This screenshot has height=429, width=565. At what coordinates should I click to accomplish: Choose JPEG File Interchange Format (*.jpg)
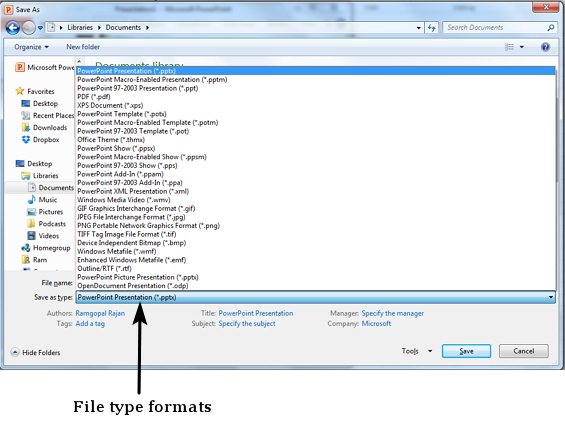[x=316, y=217]
